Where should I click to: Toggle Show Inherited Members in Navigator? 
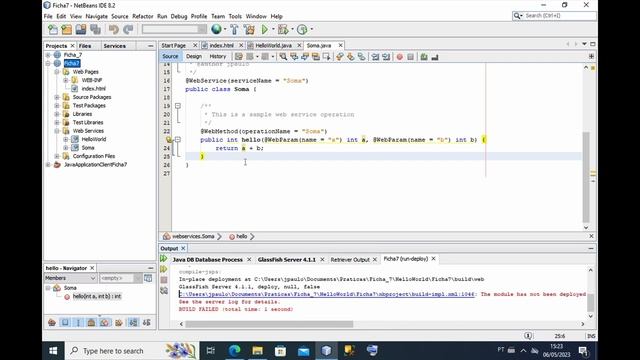[52, 322]
